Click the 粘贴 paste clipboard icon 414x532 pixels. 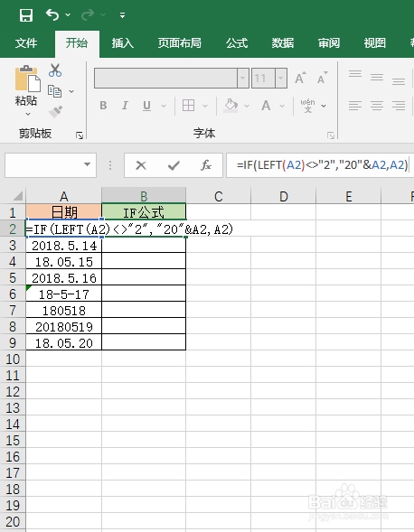pos(27,79)
